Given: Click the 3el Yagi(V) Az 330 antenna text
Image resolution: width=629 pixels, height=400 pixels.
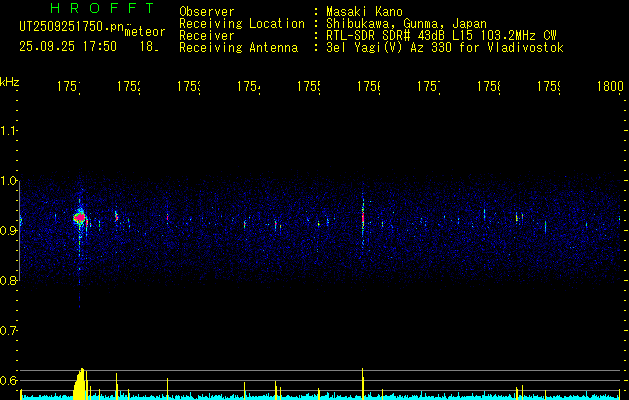Looking at the screenshot, I should pyautogui.click(x=445, y=48).
